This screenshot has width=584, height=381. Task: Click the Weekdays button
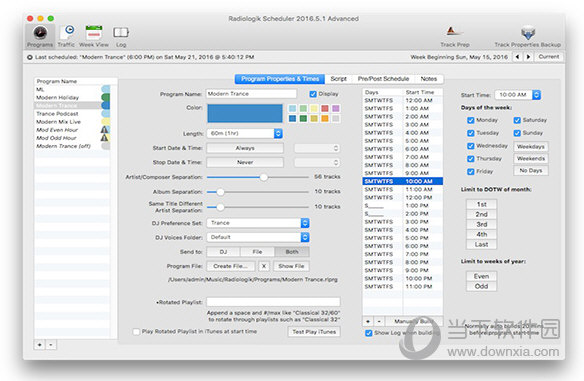[x=531, y=147]
